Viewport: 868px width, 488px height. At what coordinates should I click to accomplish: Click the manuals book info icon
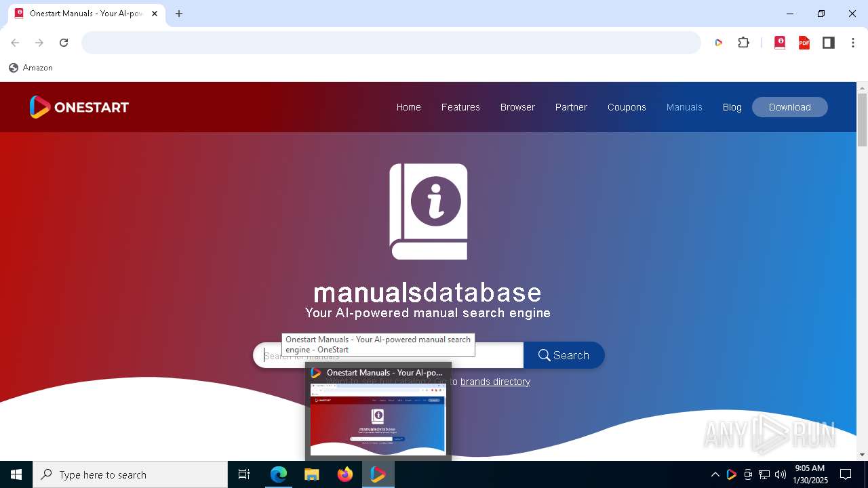pos(429,211)
